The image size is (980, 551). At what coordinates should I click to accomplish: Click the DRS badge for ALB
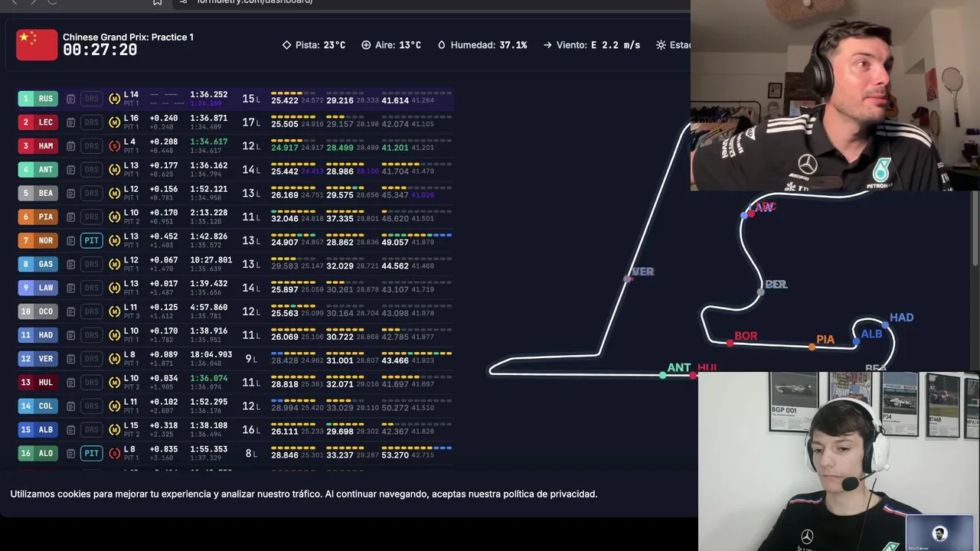pyautogui.click(x=92, y=429)
